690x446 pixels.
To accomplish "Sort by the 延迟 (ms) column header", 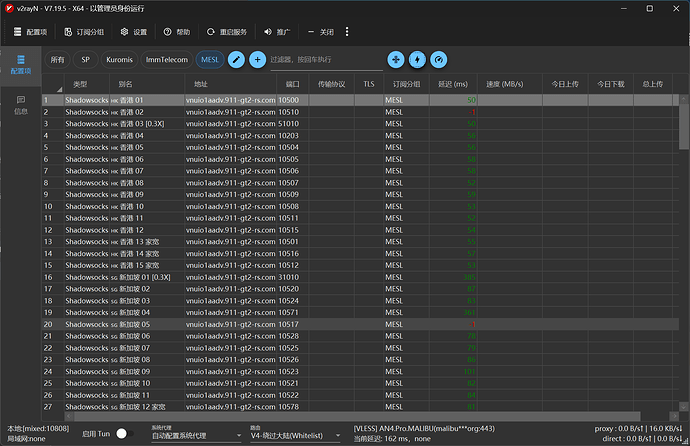I will click(x=453, y=84).
